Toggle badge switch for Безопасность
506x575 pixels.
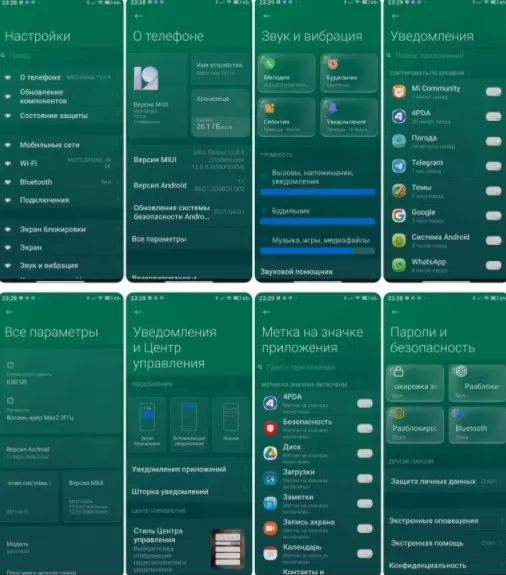[365, 428]
